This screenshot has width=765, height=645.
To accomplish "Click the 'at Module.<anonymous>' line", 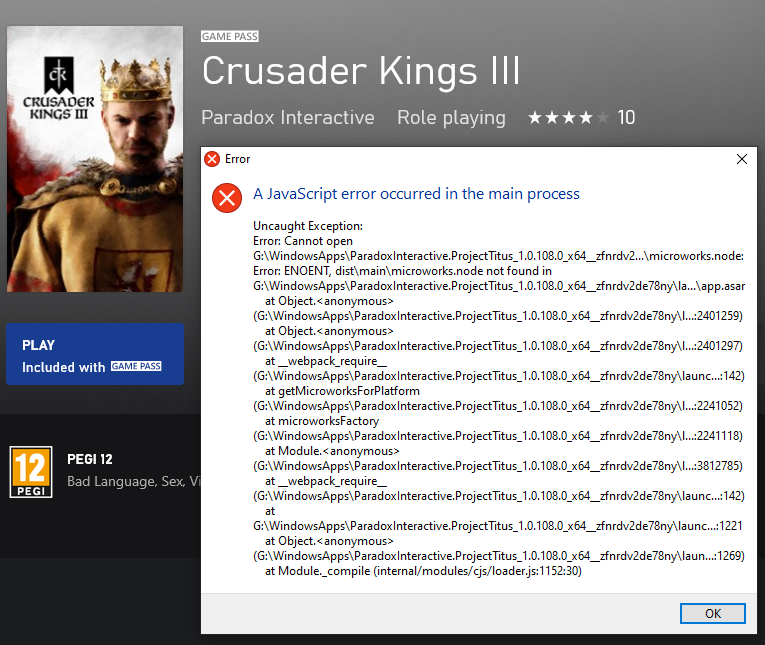I will click(332, 451).
